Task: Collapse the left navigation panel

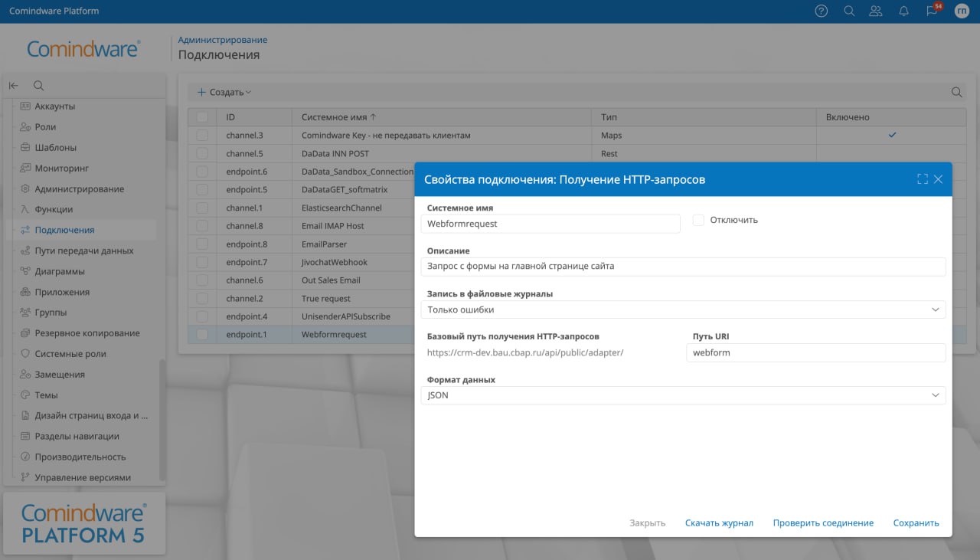Action: [x=13, y=85]
